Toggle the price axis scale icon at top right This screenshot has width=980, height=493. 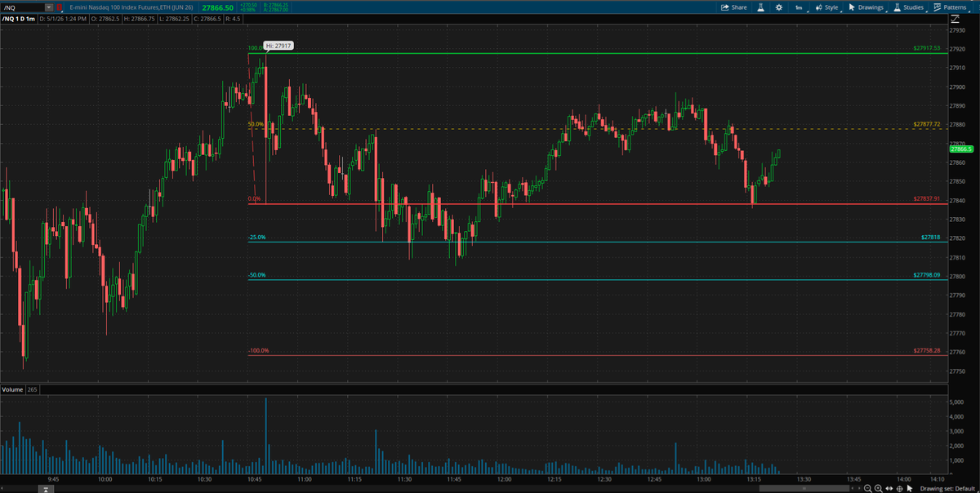[x=955, y=19]
